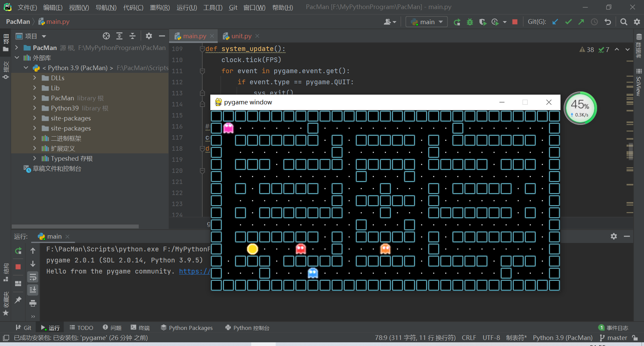Screen dimensions: 644x346
Task: Select the 草稿文件和控制台 tree item
Action: (52, 168)
